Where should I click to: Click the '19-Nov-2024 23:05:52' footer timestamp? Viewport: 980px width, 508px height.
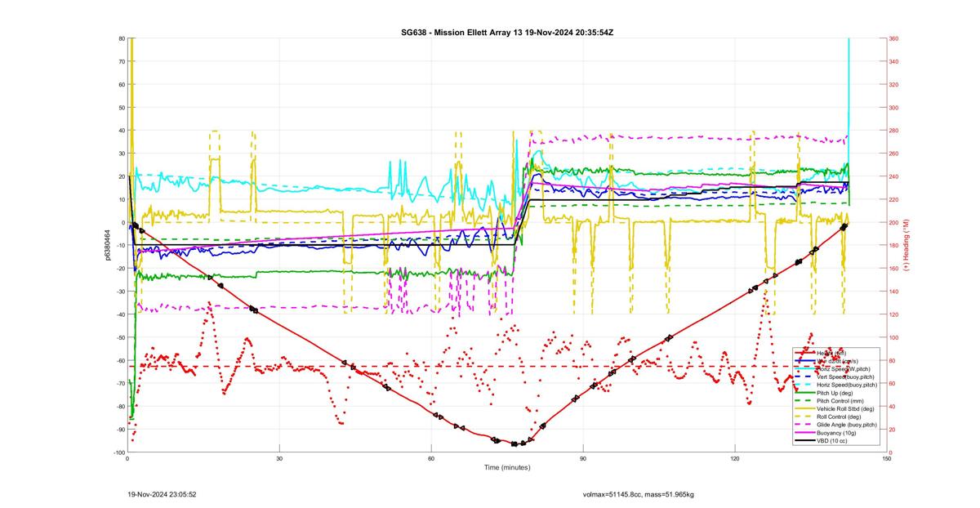click(162, 494)
